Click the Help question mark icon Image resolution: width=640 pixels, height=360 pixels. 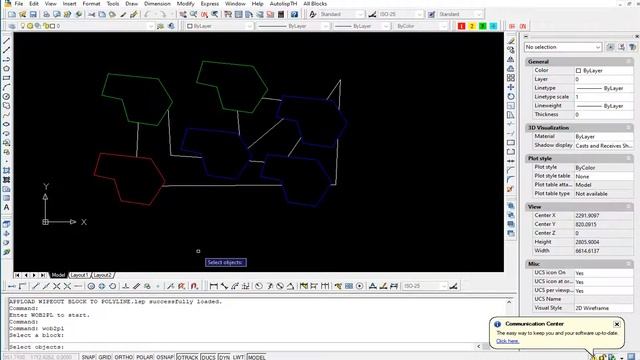click(x=294, y=14)
